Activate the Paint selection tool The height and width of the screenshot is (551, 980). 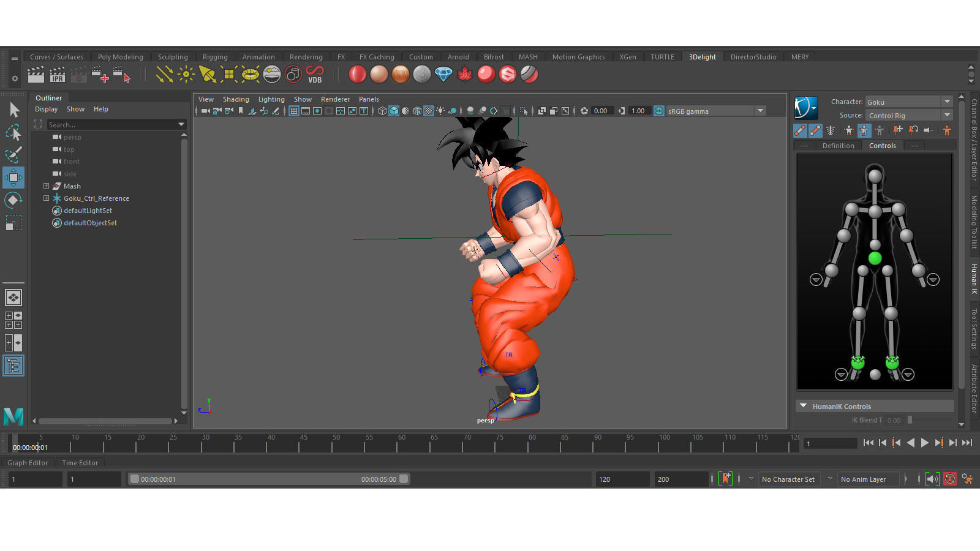[x=13, y=155]
